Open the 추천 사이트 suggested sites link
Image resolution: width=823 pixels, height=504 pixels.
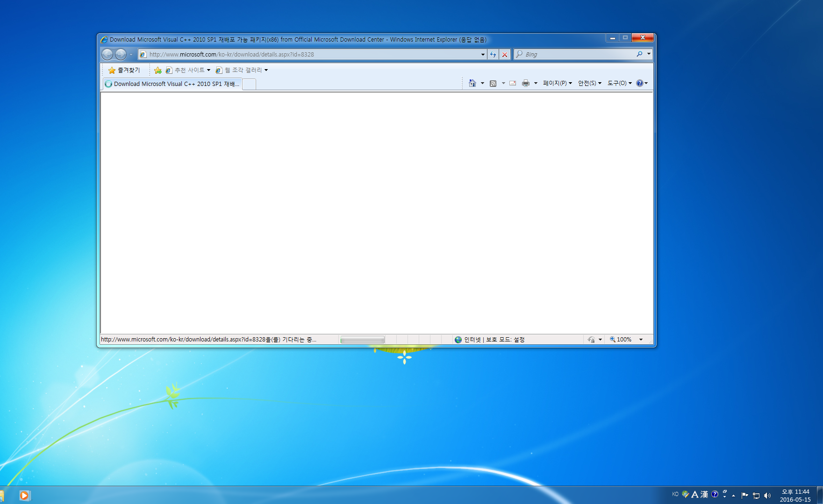tap(188, 70)
